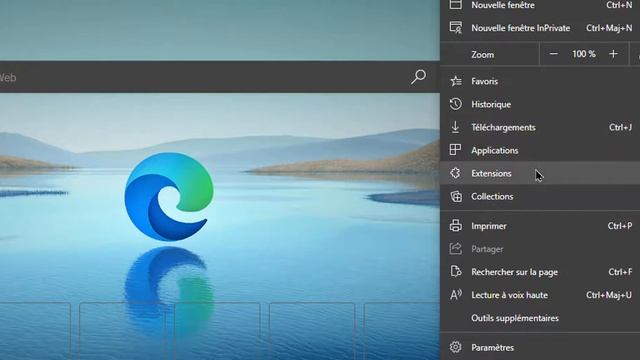Decrease zoom with the minus button

[553, 54]
